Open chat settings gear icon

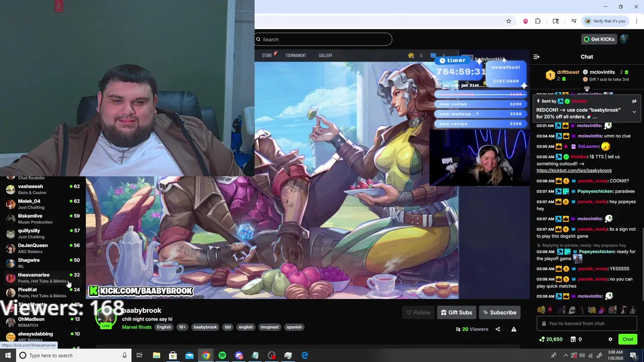[610, 339]
